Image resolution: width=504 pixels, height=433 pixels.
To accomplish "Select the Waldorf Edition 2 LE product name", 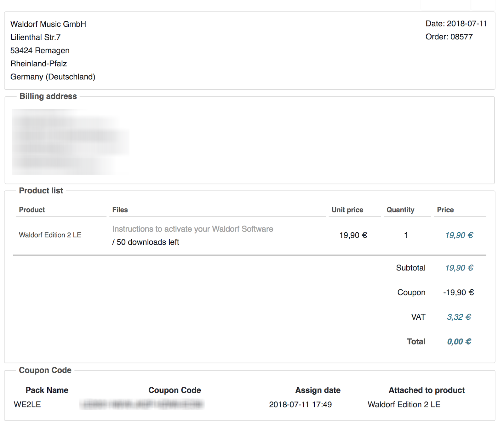I will pos(50,235).
